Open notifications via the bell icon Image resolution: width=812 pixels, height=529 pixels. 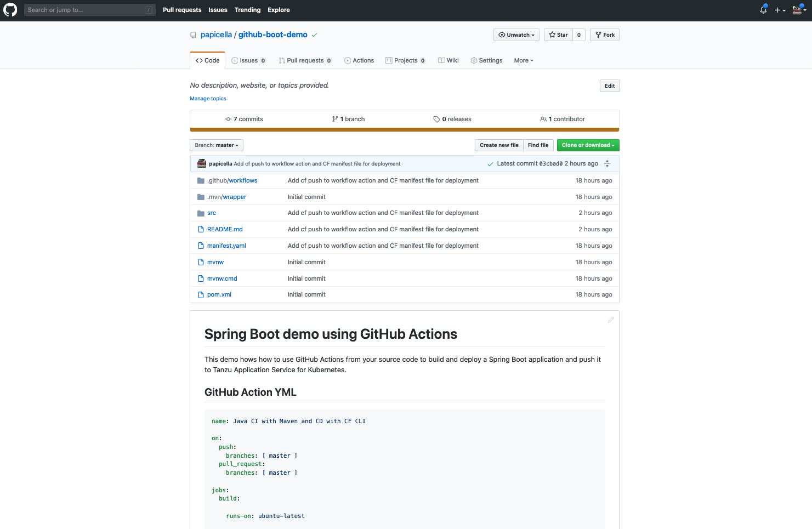(763, 10)
